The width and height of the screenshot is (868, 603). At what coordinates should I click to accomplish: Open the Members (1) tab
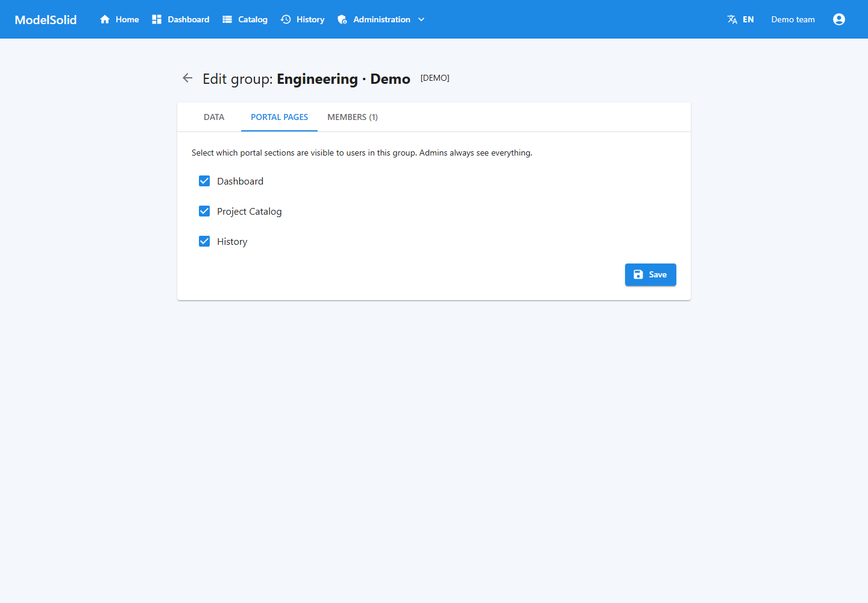353,117
